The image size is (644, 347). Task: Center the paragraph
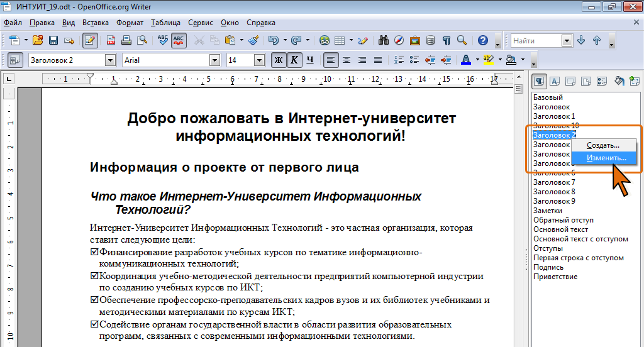pos(347,60)
